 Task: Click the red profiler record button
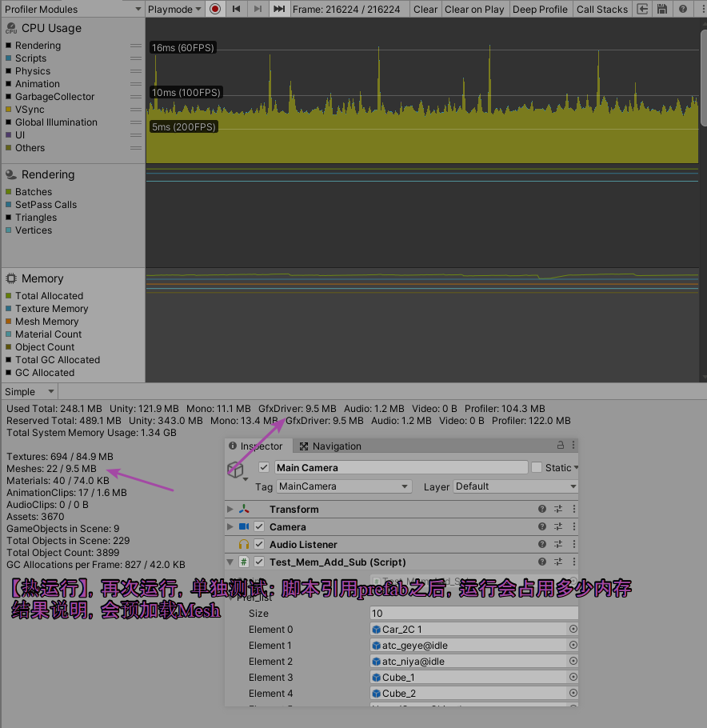tap(213, 9)
